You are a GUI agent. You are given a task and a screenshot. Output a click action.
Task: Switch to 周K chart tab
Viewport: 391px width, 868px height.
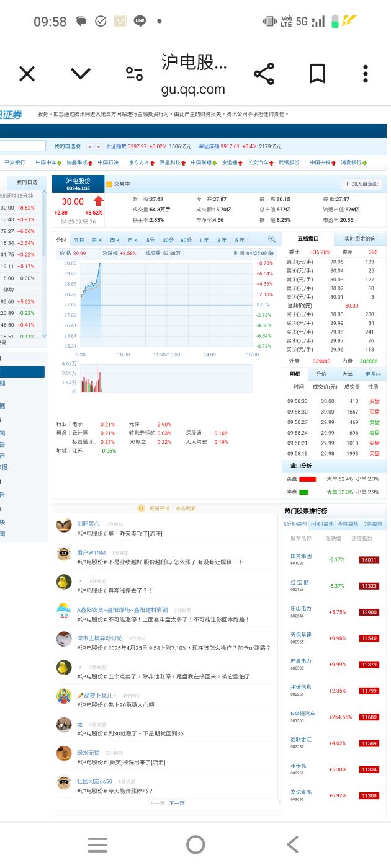point(114,240)
